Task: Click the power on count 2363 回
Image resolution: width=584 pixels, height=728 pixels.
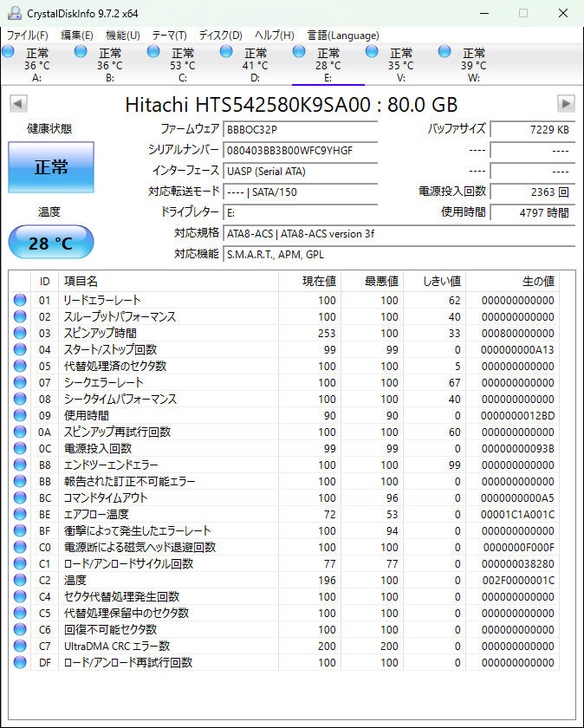Action: 533,192
